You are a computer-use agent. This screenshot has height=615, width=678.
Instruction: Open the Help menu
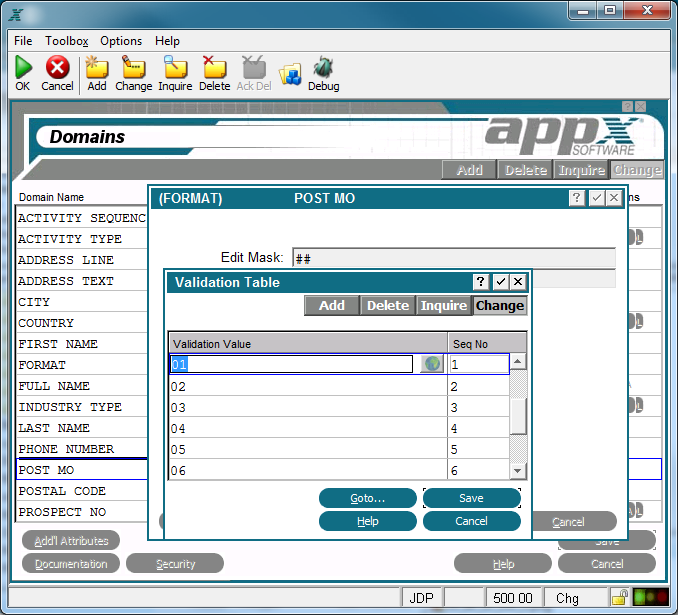pos(167,41)
